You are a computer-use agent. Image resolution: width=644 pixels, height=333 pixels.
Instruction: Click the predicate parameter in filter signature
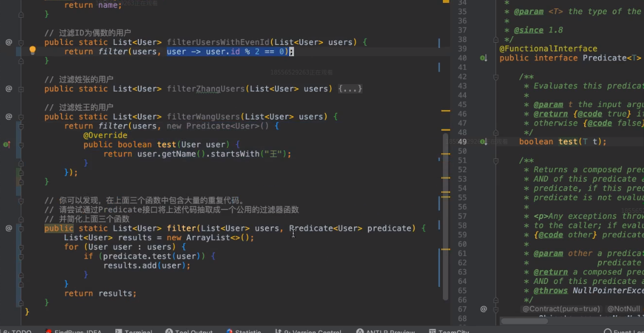tap(389, 228)
